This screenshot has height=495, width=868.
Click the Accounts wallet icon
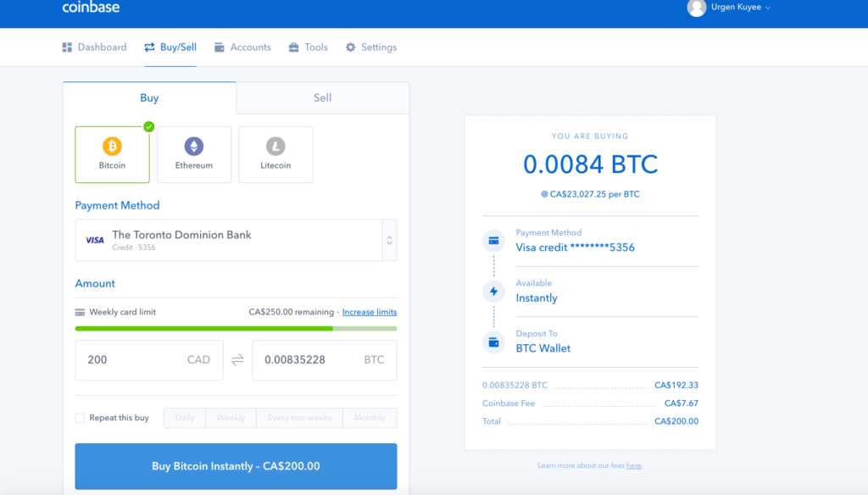click(220, 47)
